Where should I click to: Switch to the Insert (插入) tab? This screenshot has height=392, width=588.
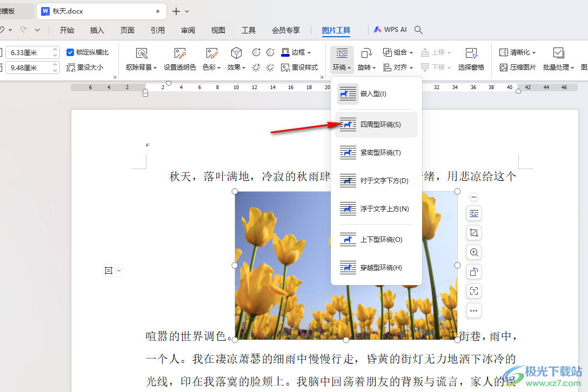(97, 30)
